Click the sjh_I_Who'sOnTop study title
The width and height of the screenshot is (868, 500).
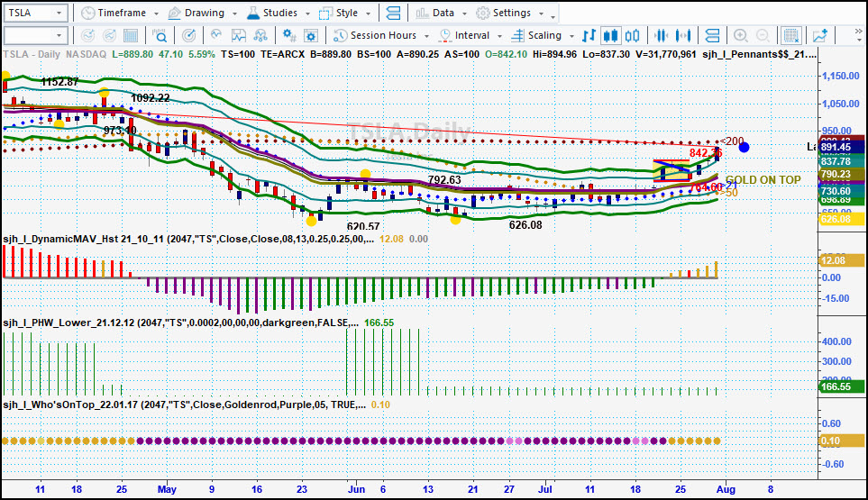click(x=185, y=405)
